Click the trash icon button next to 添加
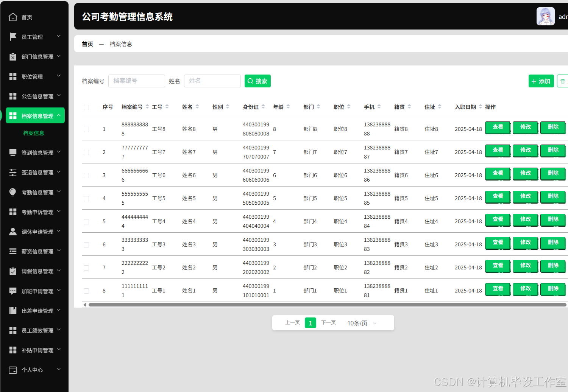The height and width of the screenshot is (392, 568). coord(563,81)
